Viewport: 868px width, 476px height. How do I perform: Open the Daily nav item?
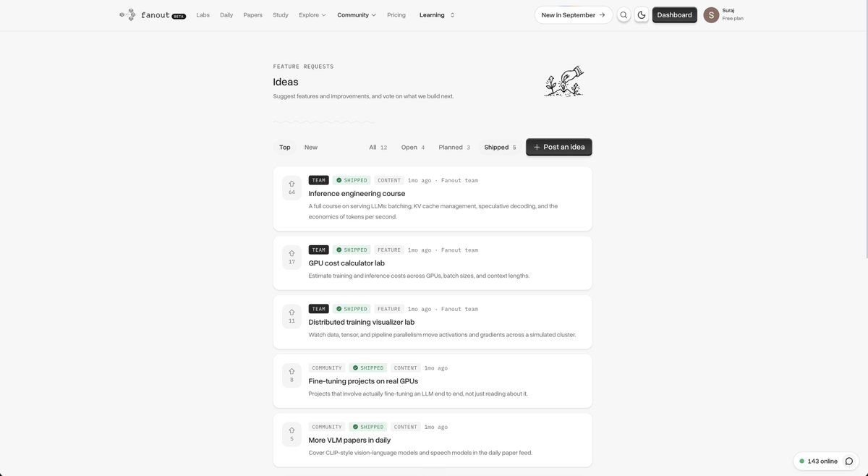tap(226, 14)
